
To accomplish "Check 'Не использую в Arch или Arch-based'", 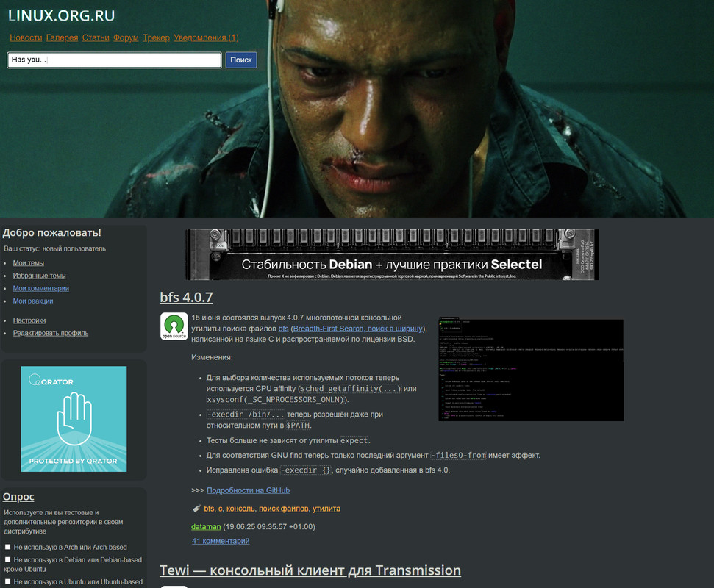I will (8, 547).
